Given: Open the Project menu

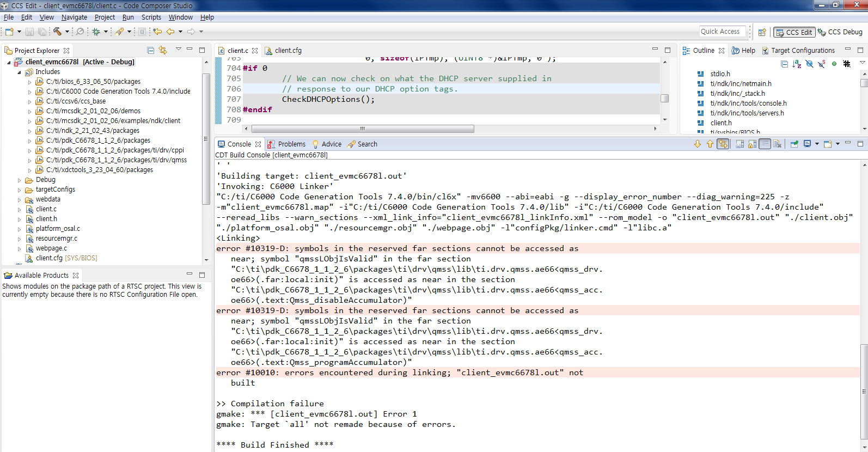Looking at the screenshot, I should 105,17.
